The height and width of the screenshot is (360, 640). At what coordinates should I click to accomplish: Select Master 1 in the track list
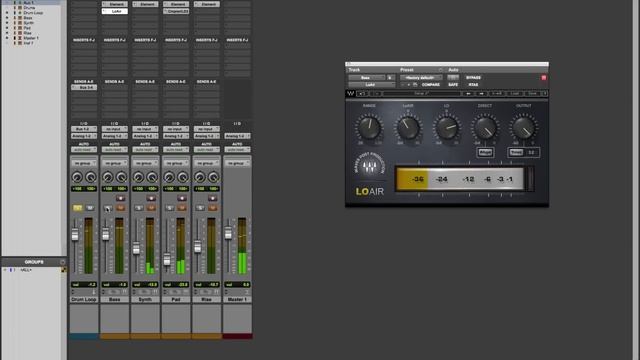click(31, 38)
